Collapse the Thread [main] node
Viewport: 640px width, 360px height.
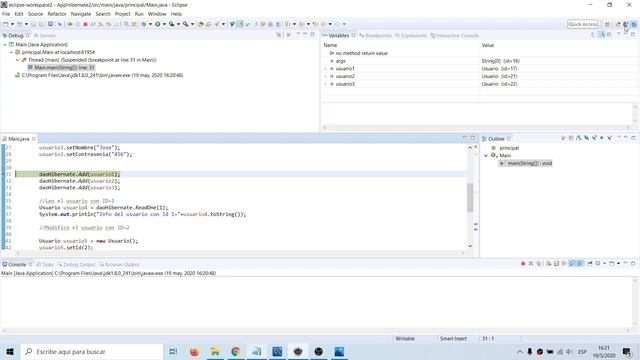click(x=18, y=60)
